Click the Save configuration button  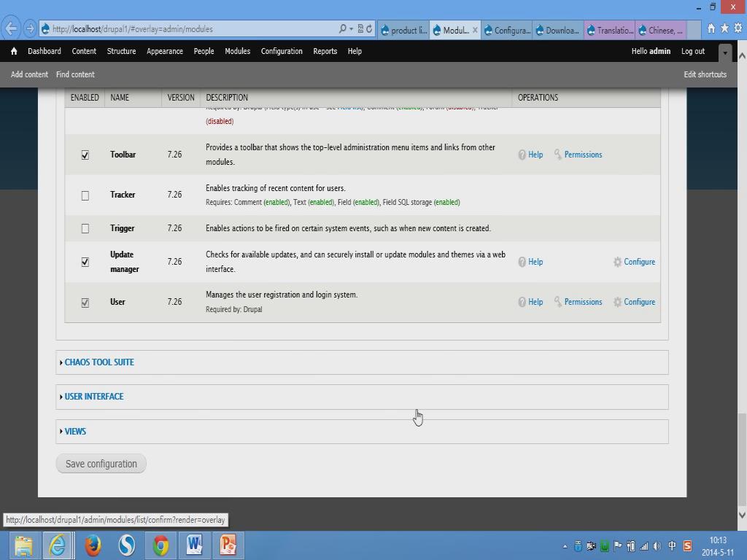pyautogui.click(x=101, y=464)
